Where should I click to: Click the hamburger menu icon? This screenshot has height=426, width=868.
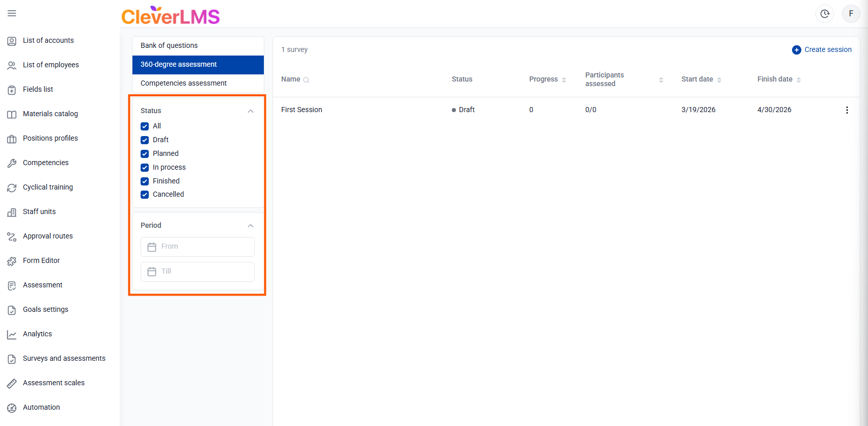(12, 13)
